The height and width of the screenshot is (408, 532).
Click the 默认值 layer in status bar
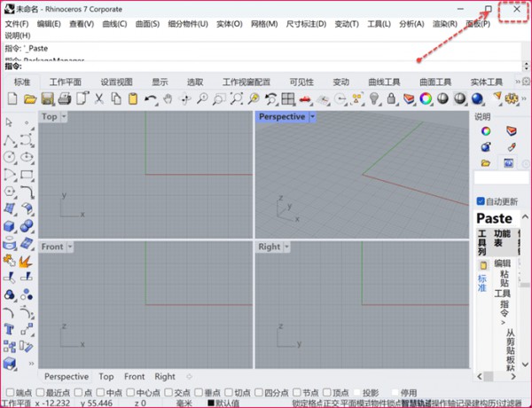223,404
